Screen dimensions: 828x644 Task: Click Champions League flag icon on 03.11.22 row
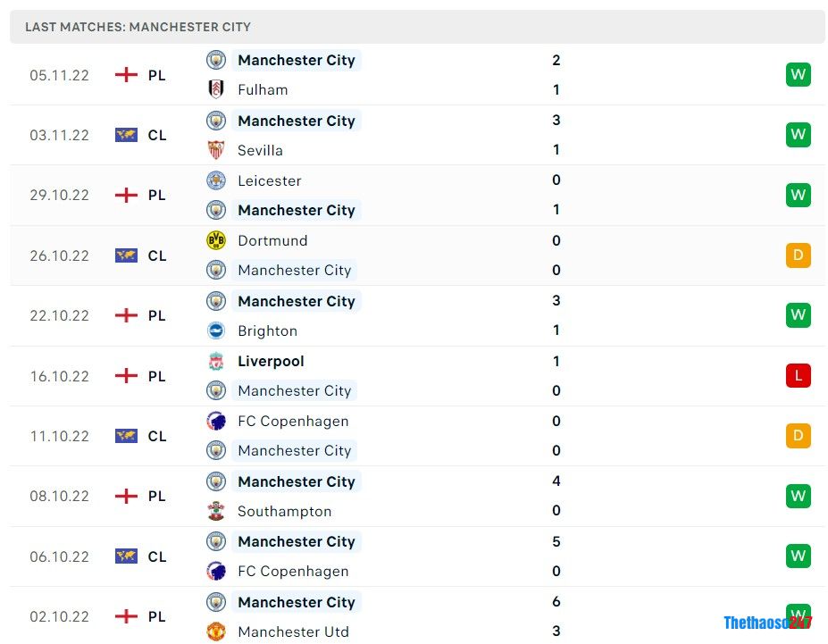(126, 135)
